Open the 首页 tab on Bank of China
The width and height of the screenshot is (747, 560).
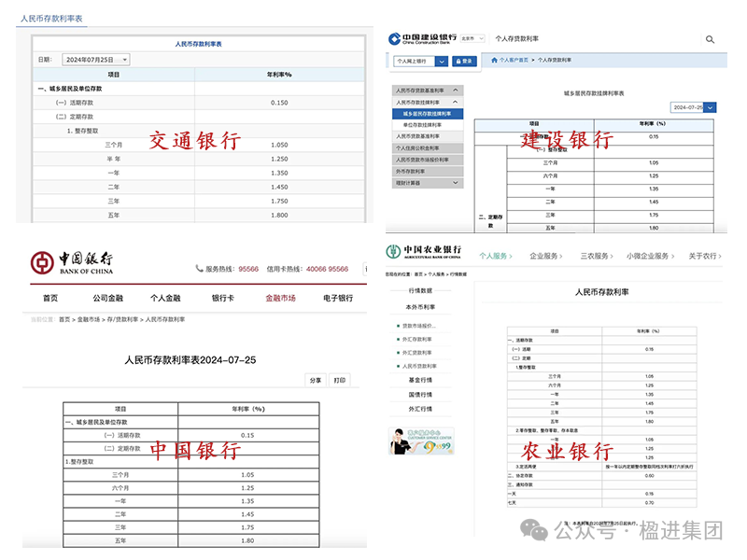pos(50,298)
